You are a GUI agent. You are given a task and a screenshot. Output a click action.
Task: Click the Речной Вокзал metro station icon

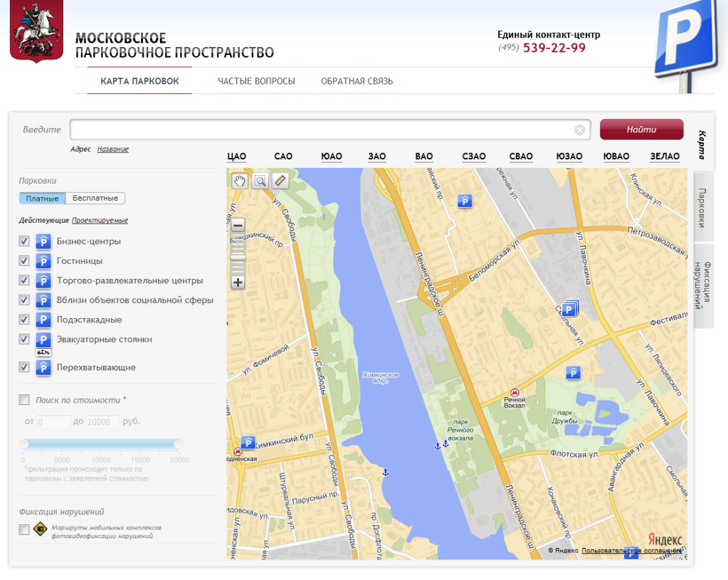(515, 392)
